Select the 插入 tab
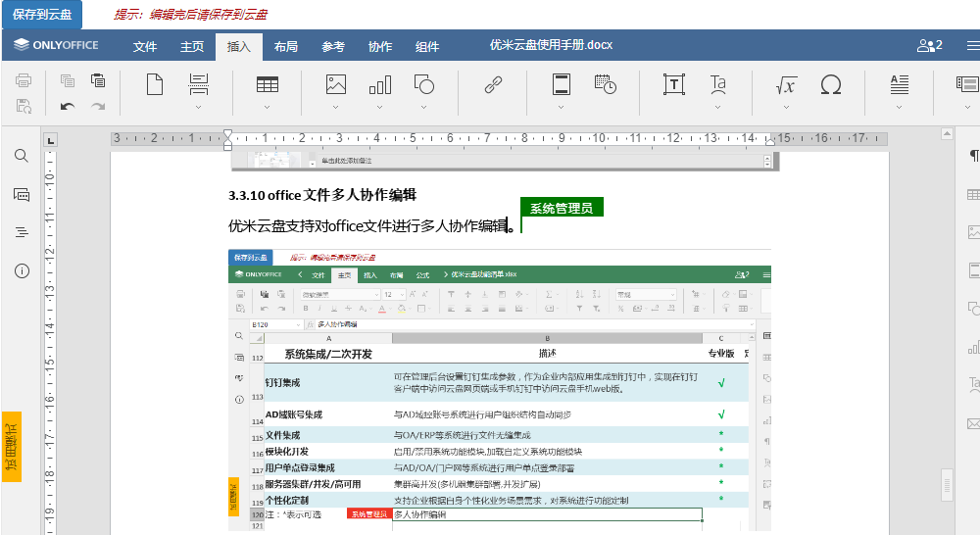980x535 pixels. pos(239,46)
